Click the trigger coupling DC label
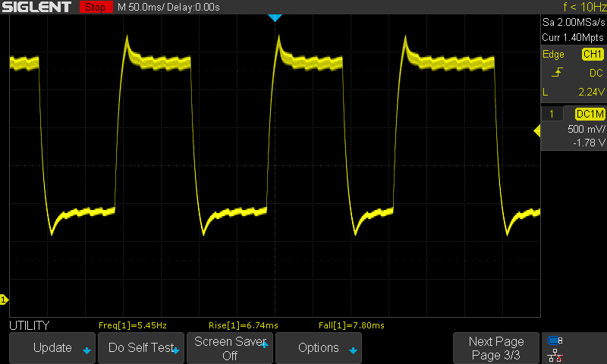Viewport: 607px width, 364px height. coord(596,73)
